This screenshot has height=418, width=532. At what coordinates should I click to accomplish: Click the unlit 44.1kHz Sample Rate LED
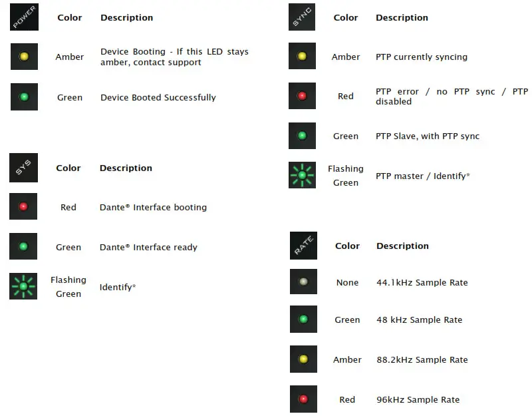point(303,282)
